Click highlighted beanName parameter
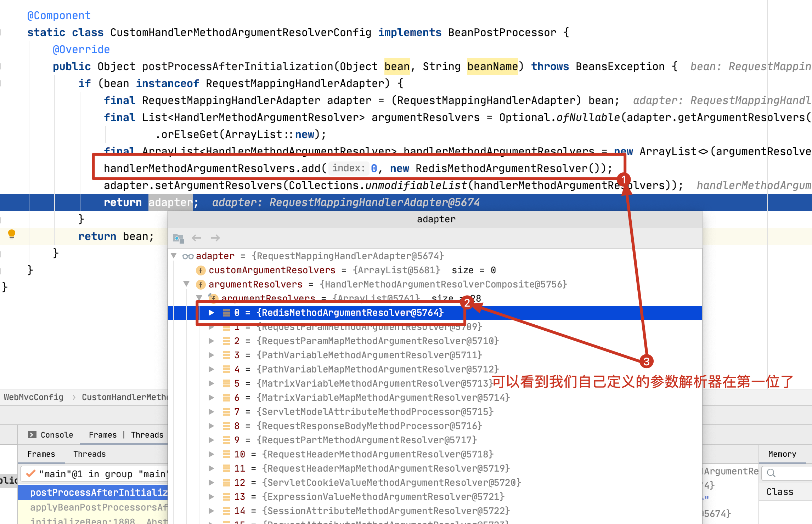Viewport: 812px width, 524px height. (492, 67)
